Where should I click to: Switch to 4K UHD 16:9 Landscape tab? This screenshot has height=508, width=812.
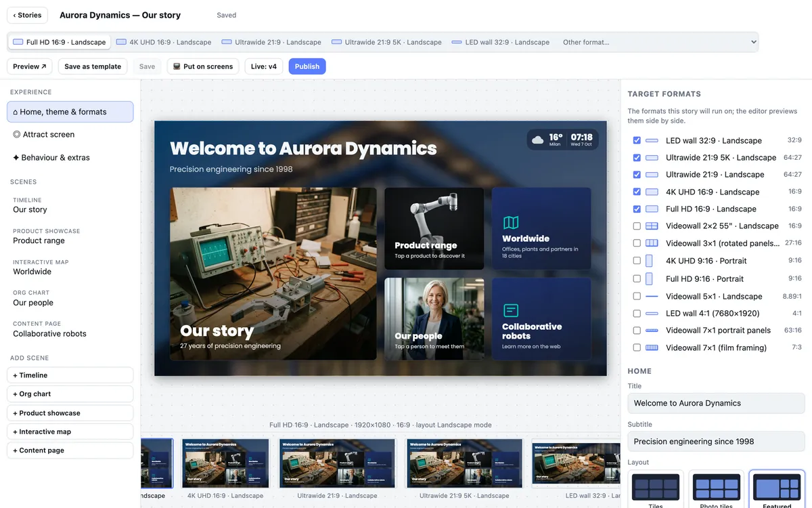[164, 42]
